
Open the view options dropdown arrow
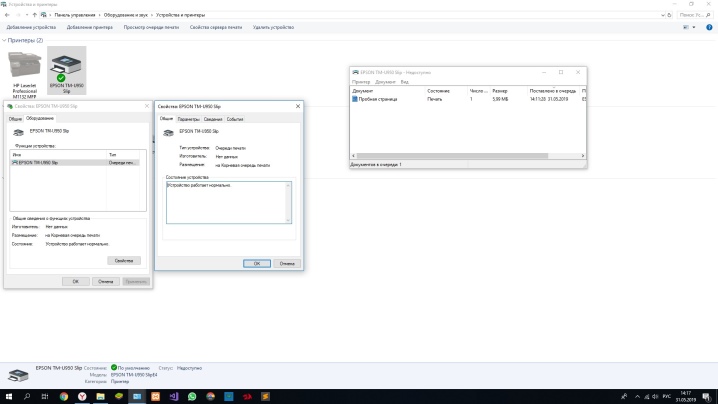[694, 27]
